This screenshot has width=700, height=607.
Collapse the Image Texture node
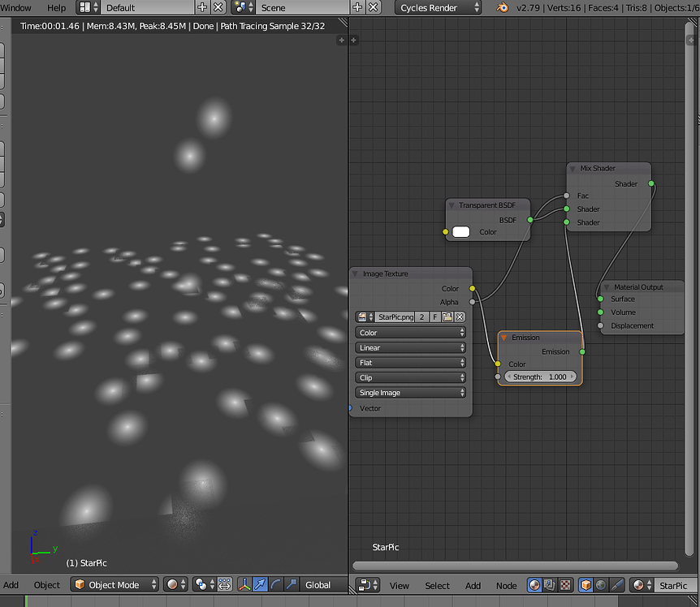(x=356, y=273)
